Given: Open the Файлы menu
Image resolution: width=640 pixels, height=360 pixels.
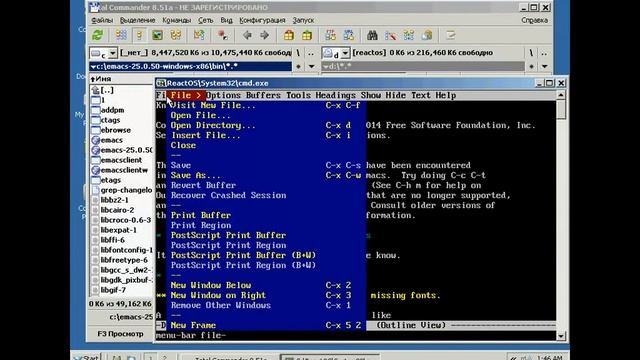Looking at the screenshot, I should point(102,20).
